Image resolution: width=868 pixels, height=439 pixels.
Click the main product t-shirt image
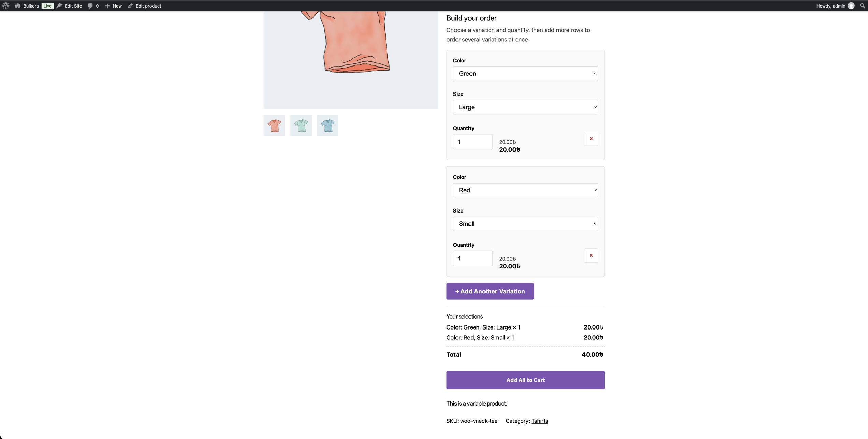point(351,60)
